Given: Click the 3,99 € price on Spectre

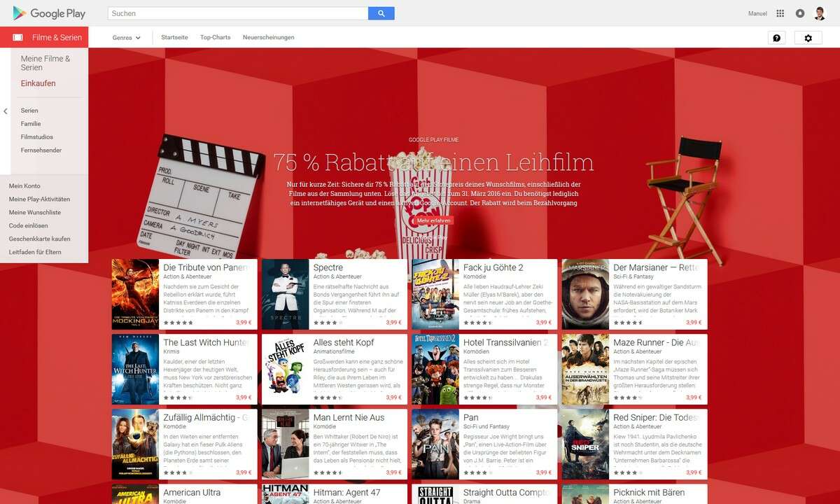Looking at the screenshot, I should [394, 323].
